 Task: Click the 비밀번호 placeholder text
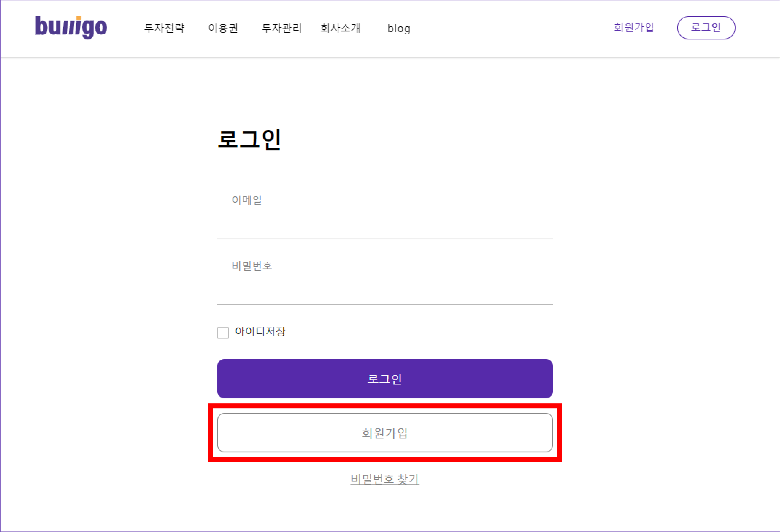coord(252,266)
